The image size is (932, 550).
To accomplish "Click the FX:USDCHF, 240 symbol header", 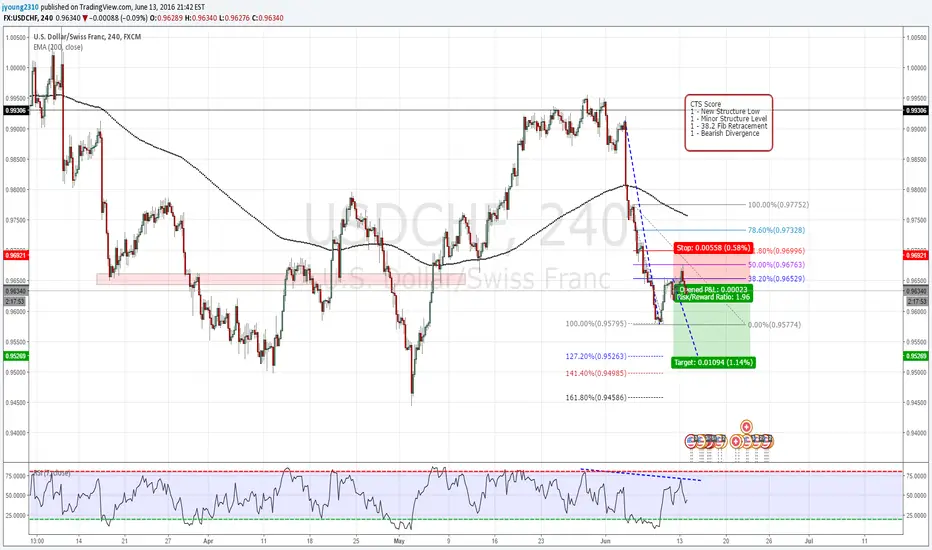I will [x=28, y=18].
